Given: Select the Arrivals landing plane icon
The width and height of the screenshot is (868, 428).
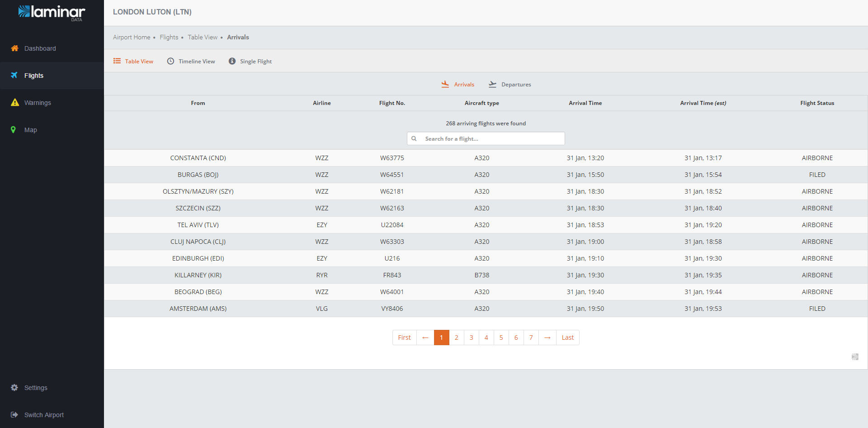Looking at the screenshot, I should click(x=445, y=84).
